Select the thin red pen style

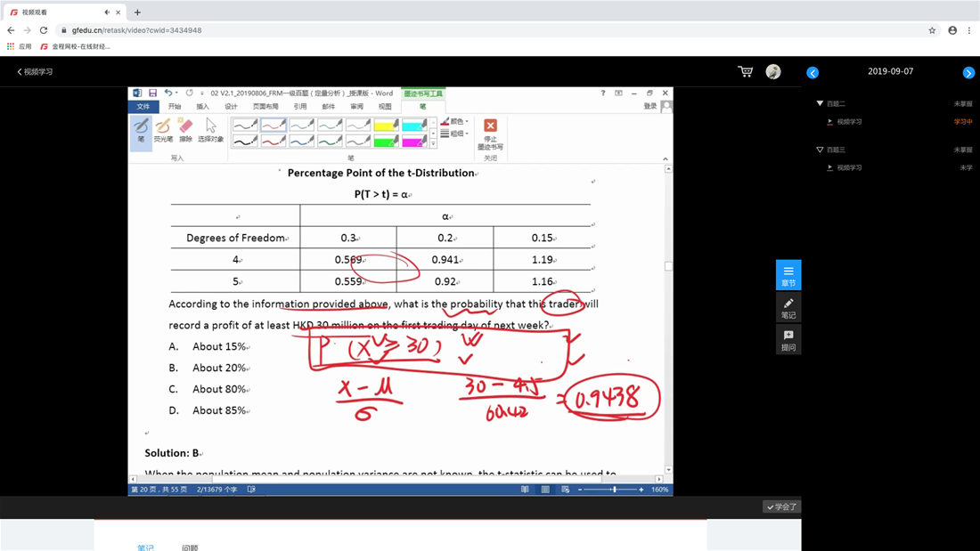(x=274, y=126)
